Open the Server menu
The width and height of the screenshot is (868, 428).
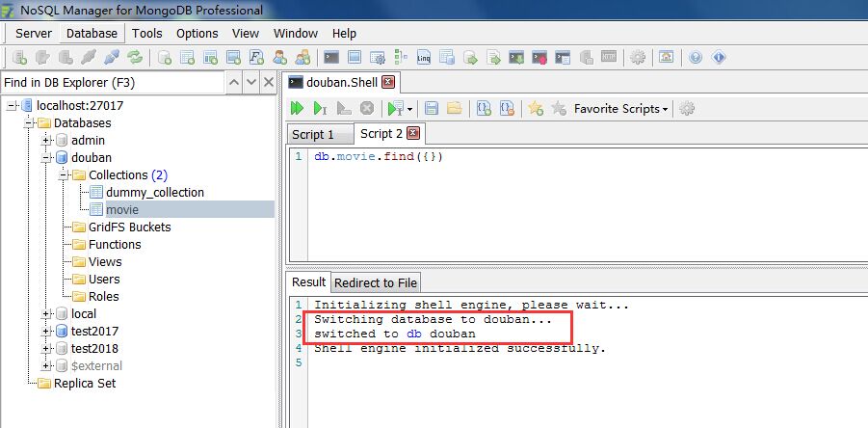click(34, 33)
